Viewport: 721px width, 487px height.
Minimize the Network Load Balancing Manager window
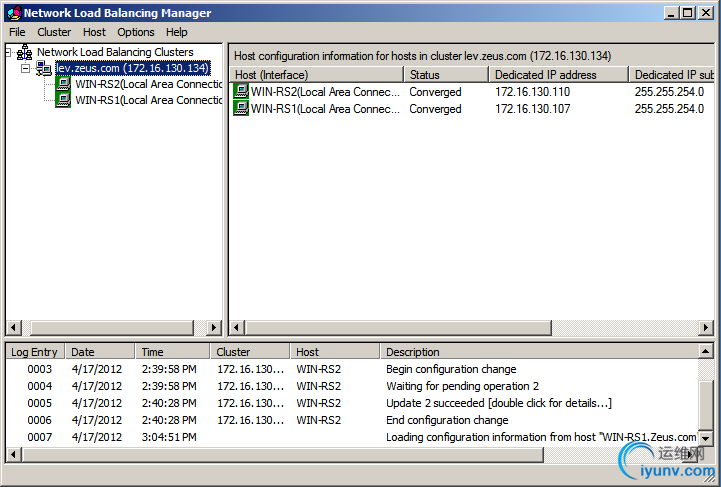pyautogui.click(x=671, y=13)
